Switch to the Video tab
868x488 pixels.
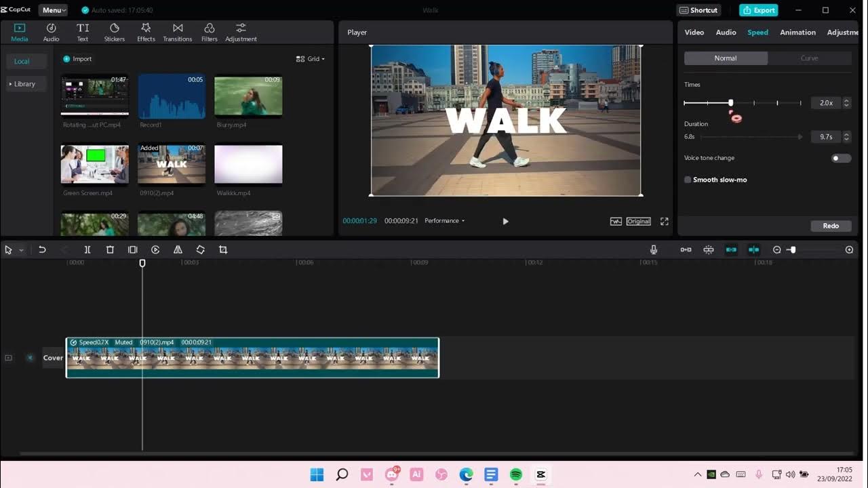694,33
